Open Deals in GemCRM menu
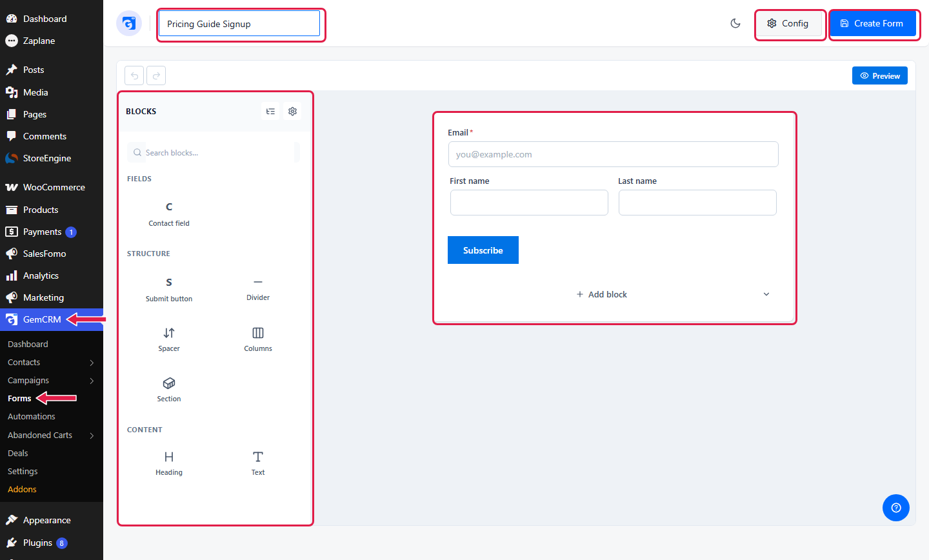 [18, 454]
